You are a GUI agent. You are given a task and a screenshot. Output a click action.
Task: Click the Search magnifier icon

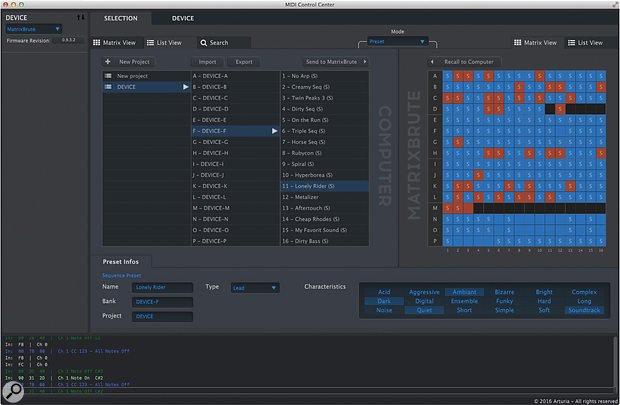204,43
